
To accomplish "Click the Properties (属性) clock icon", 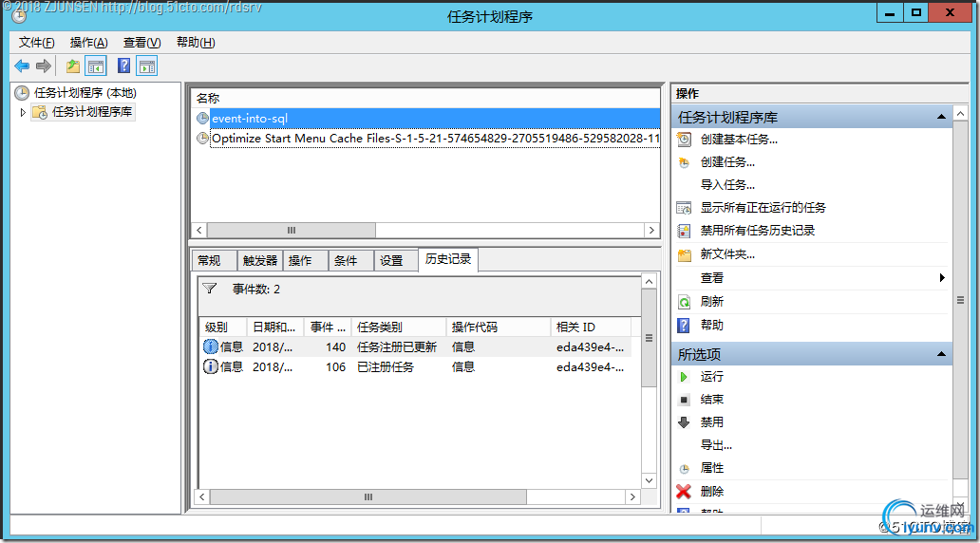I will [x=685, y=469].
